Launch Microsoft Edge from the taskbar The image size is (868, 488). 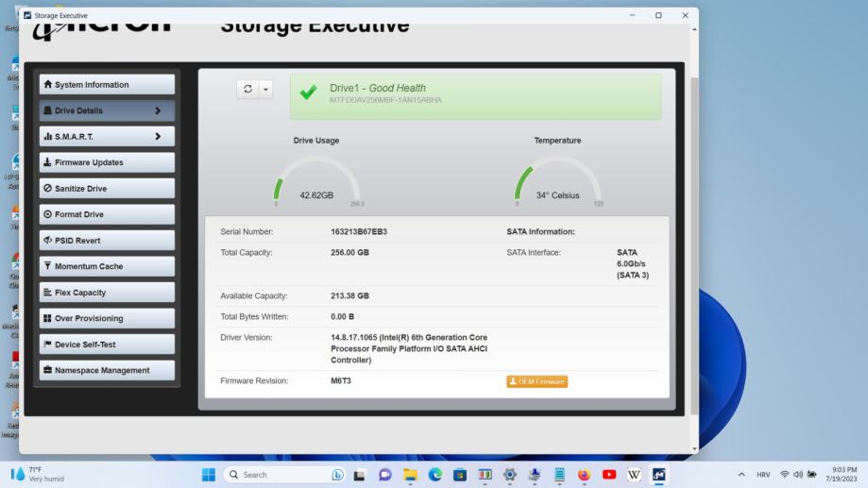tap(435, 475)
